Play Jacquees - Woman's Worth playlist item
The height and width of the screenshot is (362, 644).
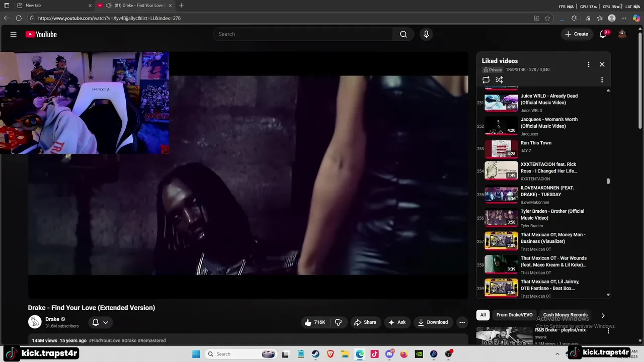pos(541,126)
